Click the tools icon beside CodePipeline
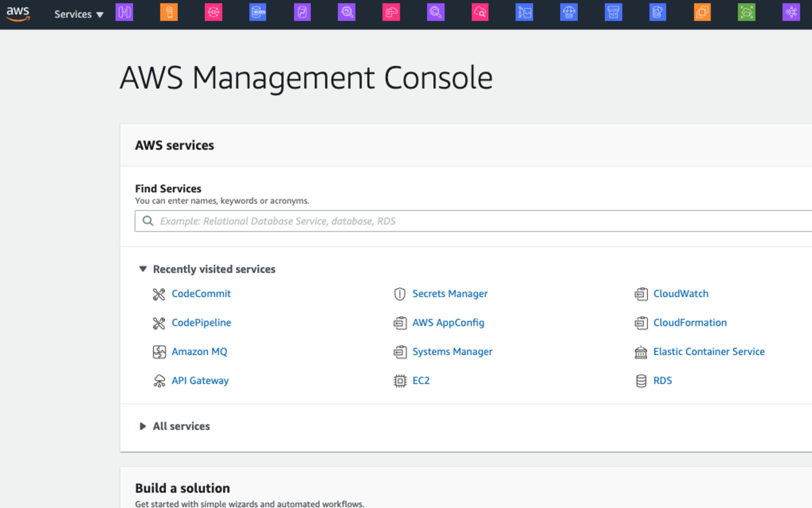 (x=159, y=323)
